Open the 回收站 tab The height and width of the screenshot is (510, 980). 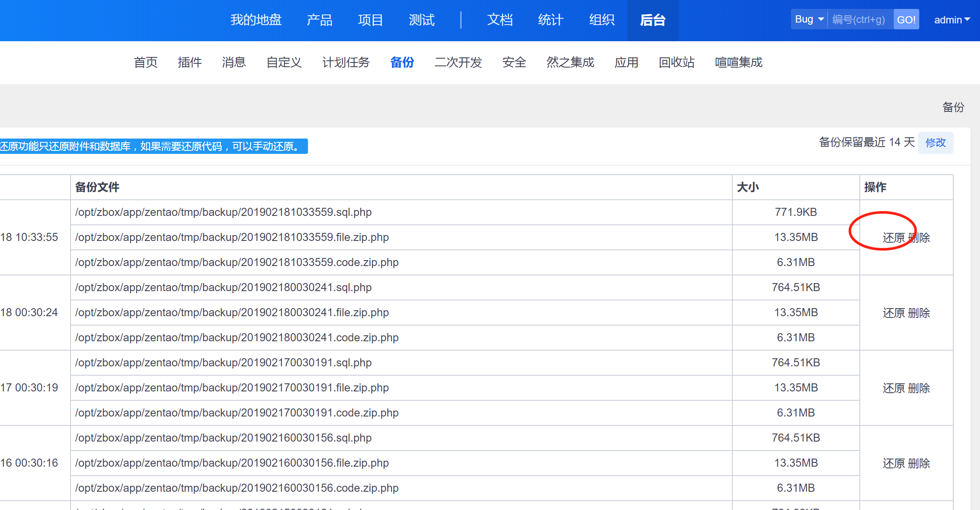pos(676,62)
